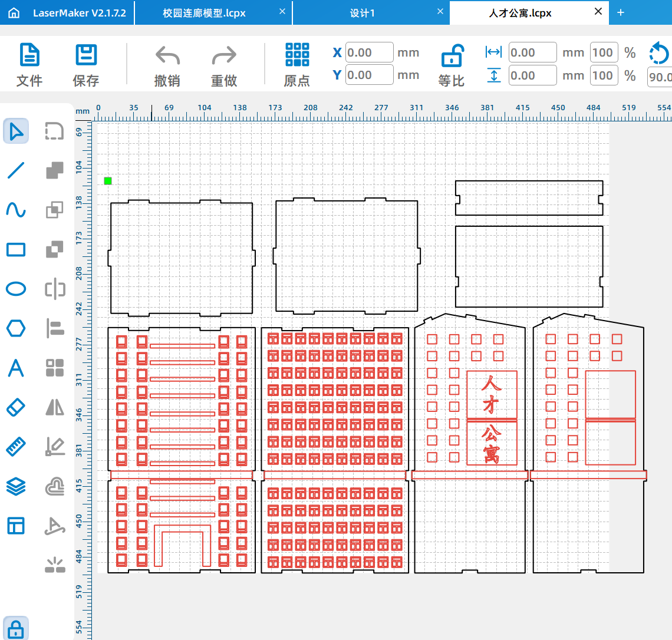Undo the last action with 撤销
The image size is (672, 640).
pos(167,65)
